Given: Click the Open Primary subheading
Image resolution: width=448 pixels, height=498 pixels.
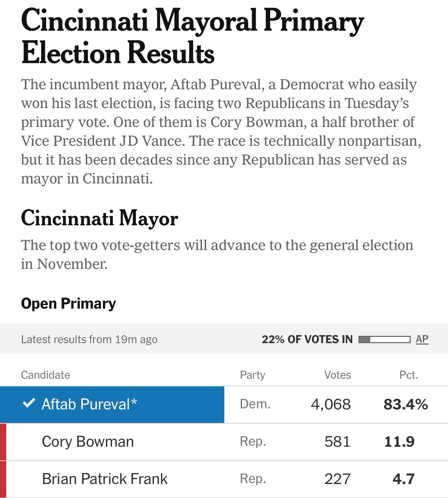Looking at the screenshot, I should tap(69, 303).
